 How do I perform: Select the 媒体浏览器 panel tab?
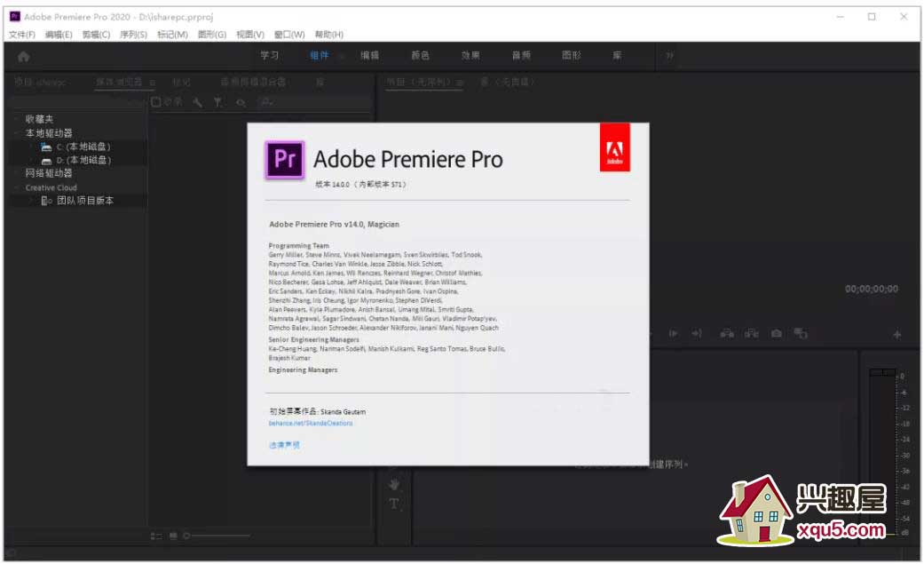click(x=119, y=82)
